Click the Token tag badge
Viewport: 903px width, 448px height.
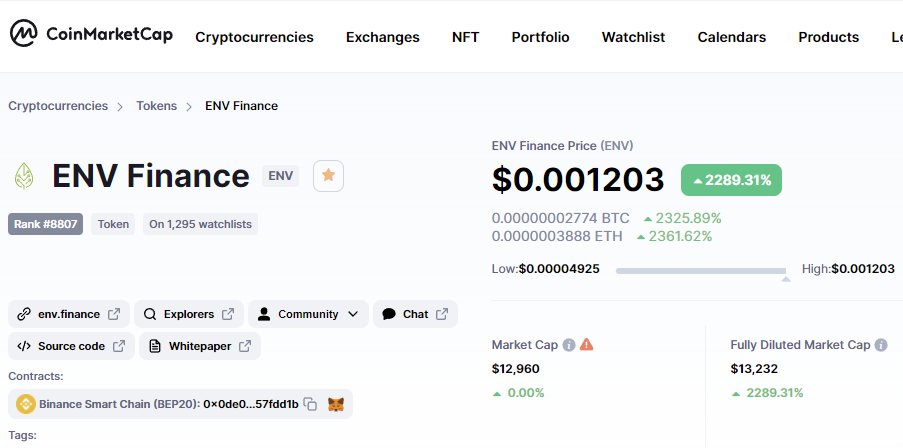113,224
